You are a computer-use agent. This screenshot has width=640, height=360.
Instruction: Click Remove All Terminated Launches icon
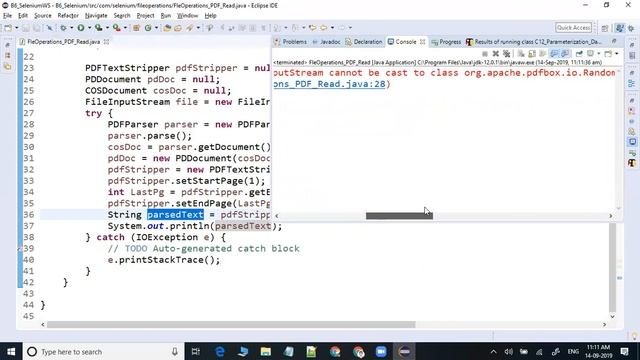click(507, 53)
